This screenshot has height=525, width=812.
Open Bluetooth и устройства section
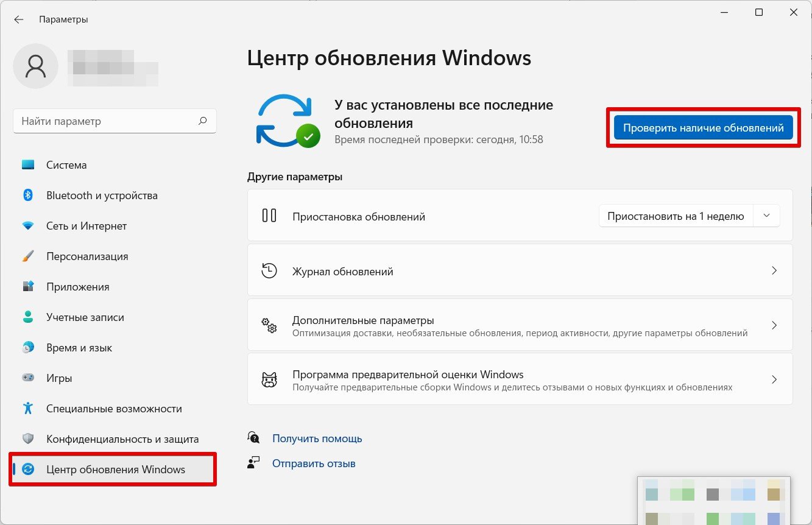point(115,196)
